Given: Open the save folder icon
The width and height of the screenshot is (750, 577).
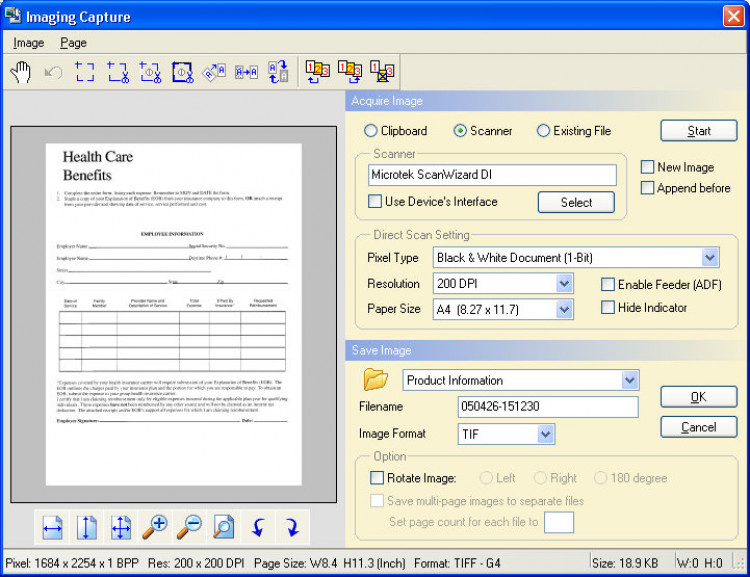Looking at the screenshot, I should click(x=376, y=380).
